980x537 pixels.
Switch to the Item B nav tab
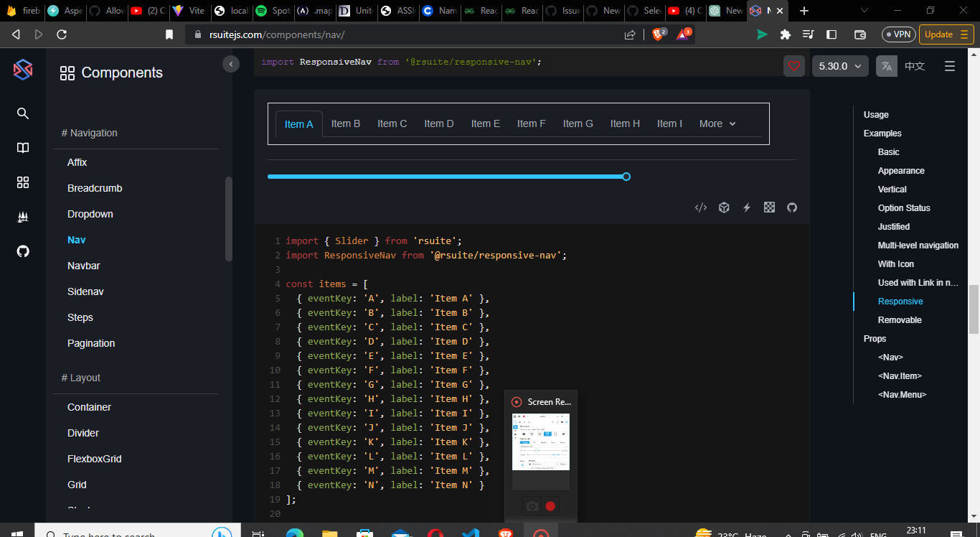click(345, 123)
